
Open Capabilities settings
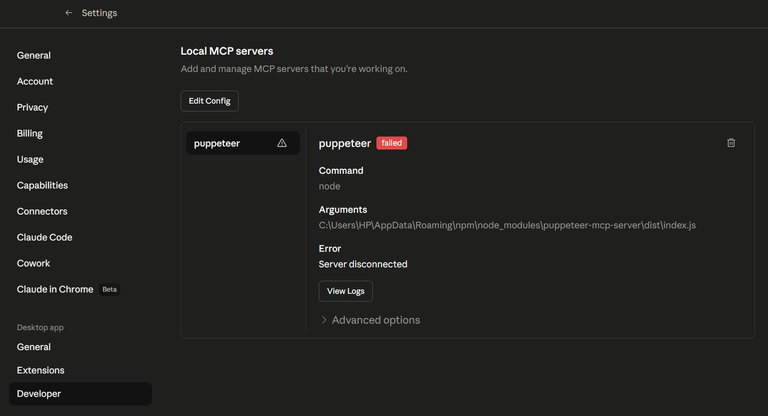click(x=42, y=185)
